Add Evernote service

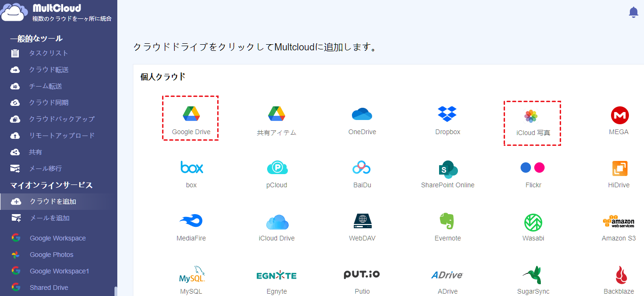pyautogui.click(x=448, y=227)
